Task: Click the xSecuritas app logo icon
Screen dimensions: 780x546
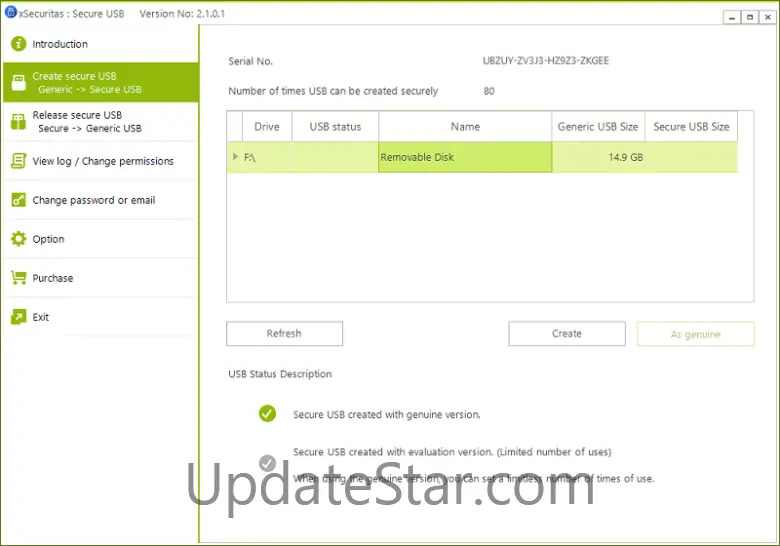Action: coord(11,12)
